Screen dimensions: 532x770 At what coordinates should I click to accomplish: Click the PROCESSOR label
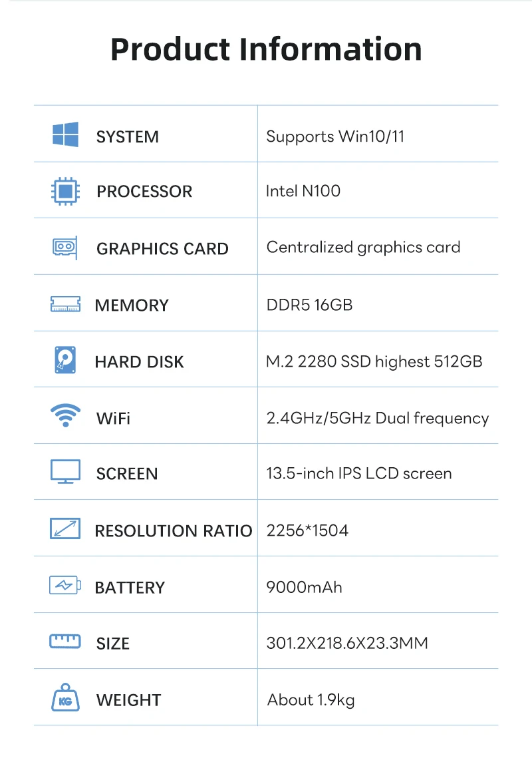(x=144, y=192)
